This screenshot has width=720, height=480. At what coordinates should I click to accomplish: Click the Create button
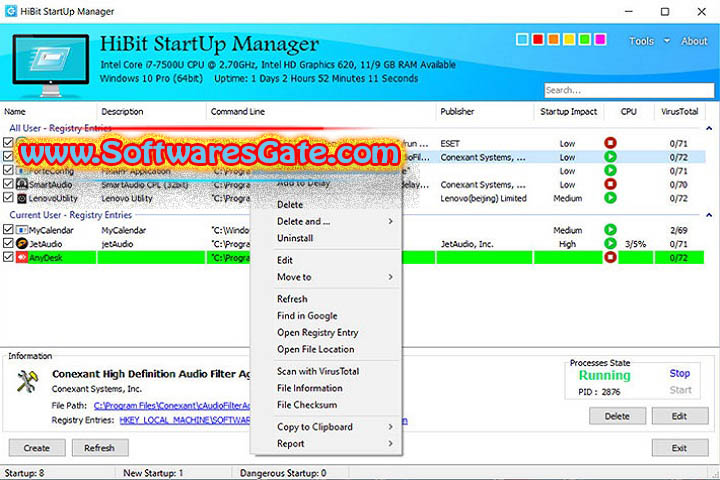(37, 448)
